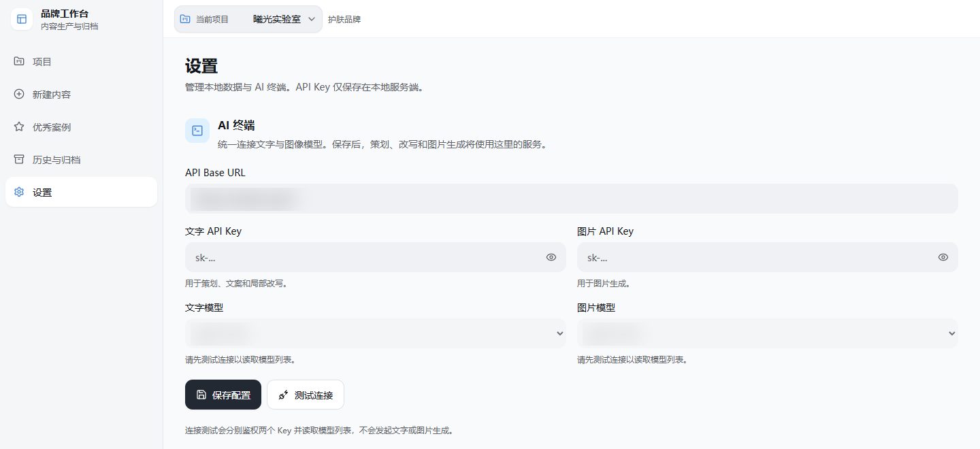Click the 图片 API Key input field
This screenshot has width=980, height=449.
pos(768,257)
